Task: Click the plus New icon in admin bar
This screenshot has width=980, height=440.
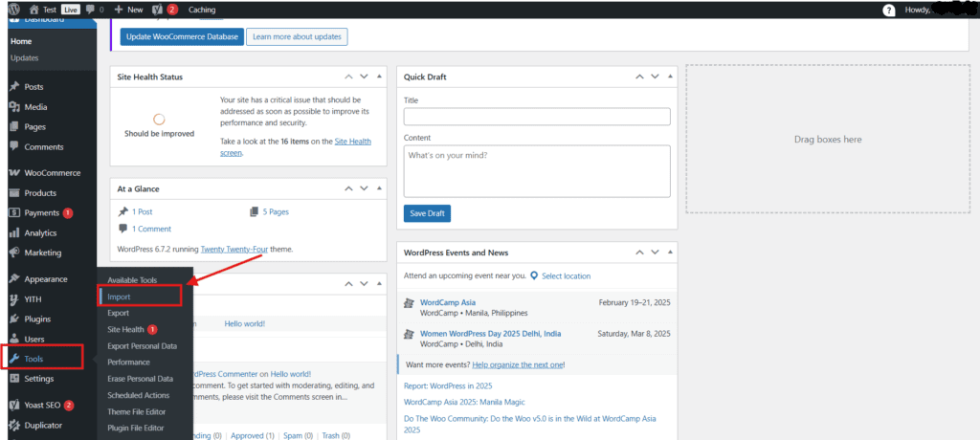Action: click(x=118, y=10)
